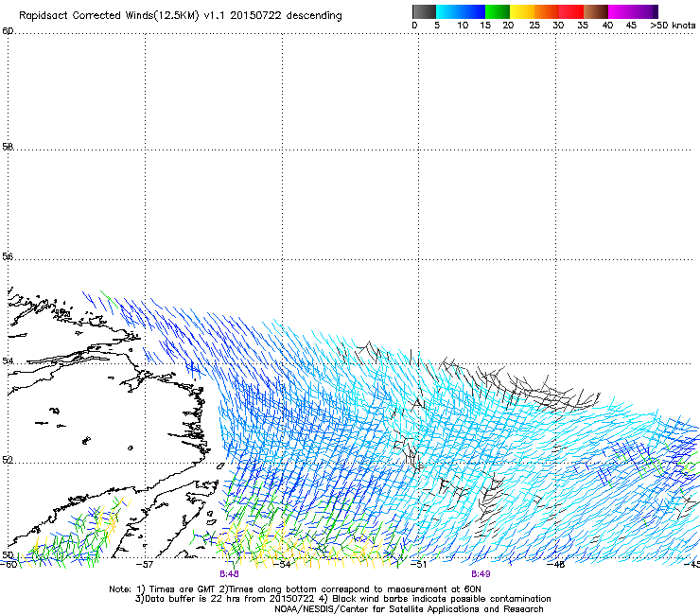
Task: Click the 'Data buffer is 22 hrs' note
Action: [225, 599]
